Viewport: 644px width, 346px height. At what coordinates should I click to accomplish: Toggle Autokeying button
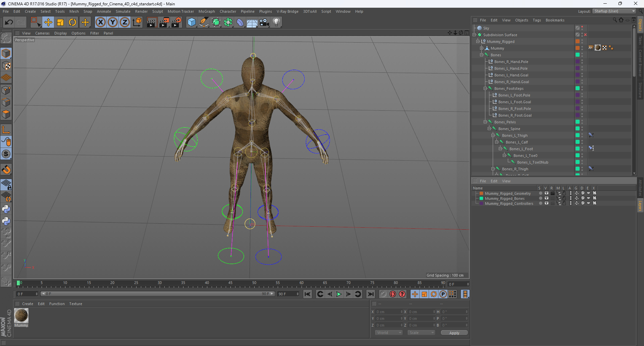click(393, 294)
